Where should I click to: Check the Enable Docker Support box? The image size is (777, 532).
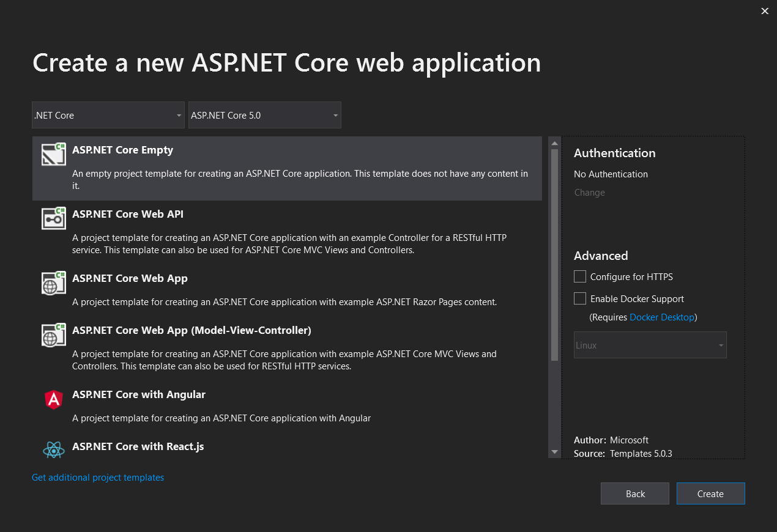[x=580, y=299]
